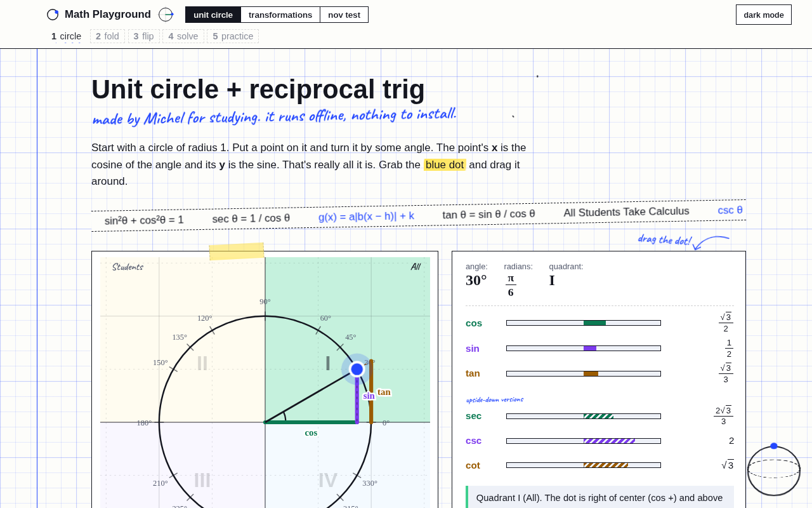
Task: Click the "tan θ = sin θ / cos θ" formula
Action: [x=488, y=214]
